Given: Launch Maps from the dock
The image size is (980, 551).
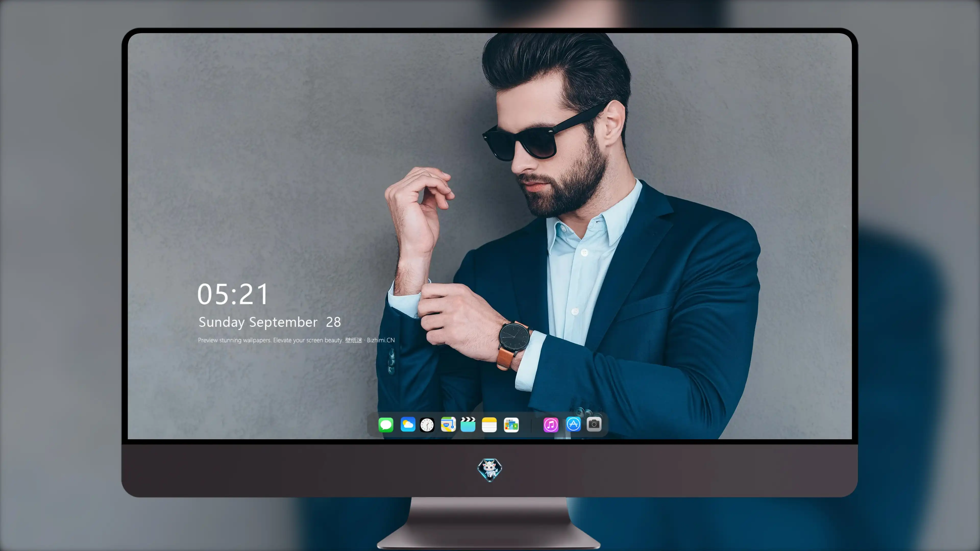Looking at the screenshot, I should (448, 424).
